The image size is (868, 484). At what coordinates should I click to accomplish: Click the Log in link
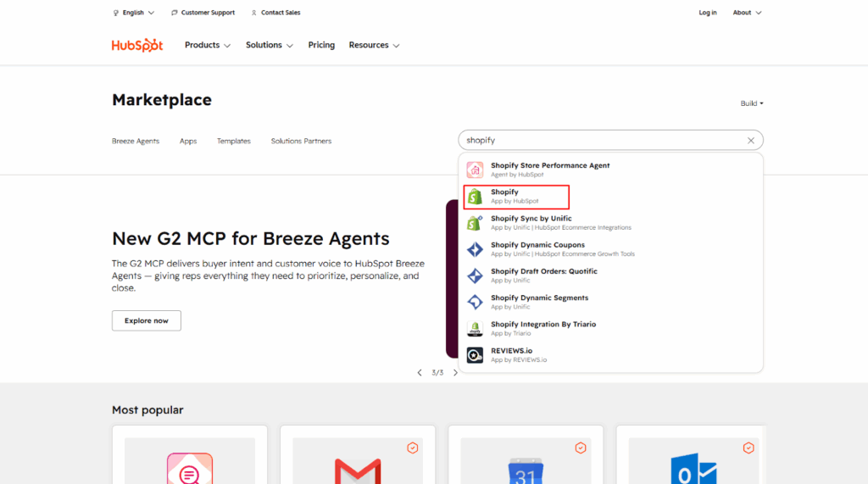tap(708, 13)
